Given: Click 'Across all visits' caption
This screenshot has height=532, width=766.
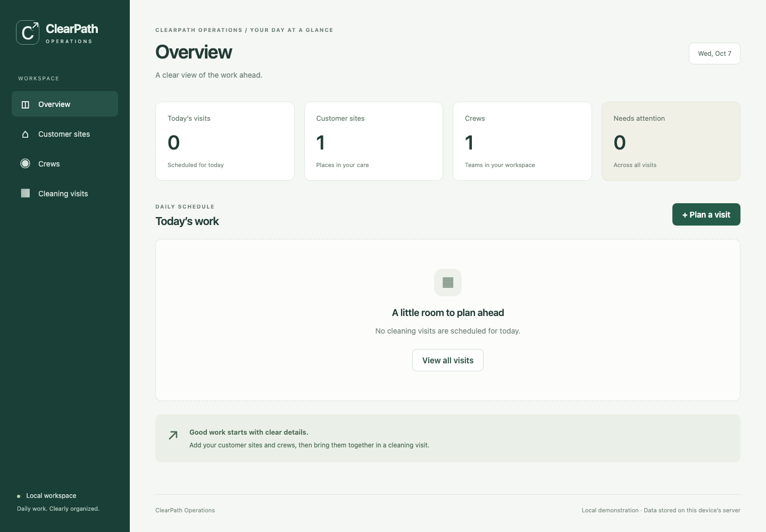Looking at the screenshot, I should [x=635, y=165].
